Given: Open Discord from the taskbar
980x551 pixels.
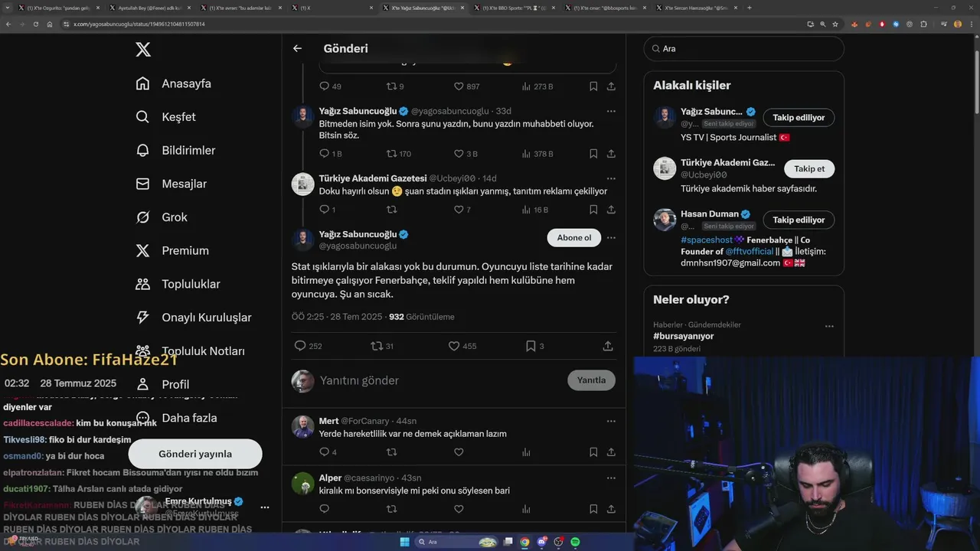Looking at the screenshot, I should pyautogui.click(x=541, y=543).
